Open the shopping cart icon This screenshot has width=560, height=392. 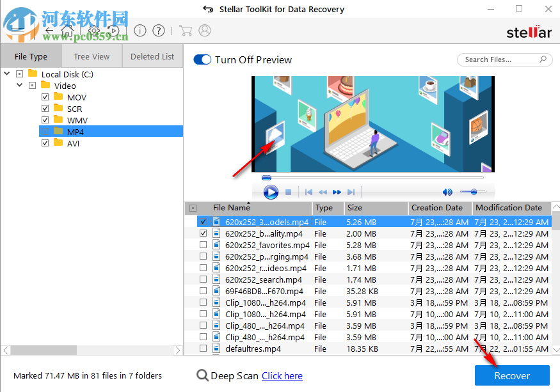pyautogui.click(x=185, y=30)
